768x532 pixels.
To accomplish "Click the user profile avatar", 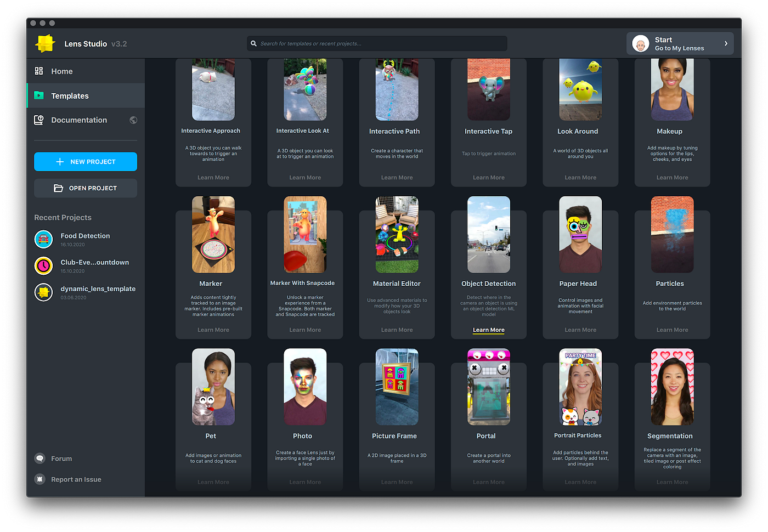I will pos(641,43).
